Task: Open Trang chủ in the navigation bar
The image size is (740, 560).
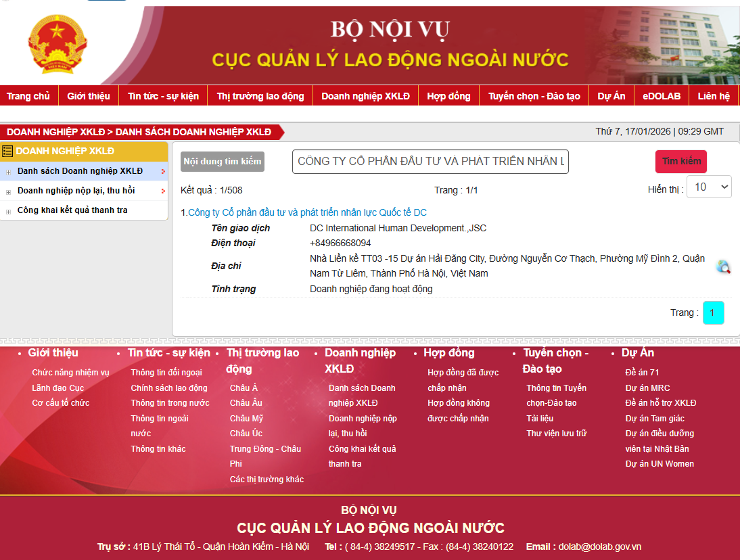Action: pyautogui.click(x=28, y=96)
